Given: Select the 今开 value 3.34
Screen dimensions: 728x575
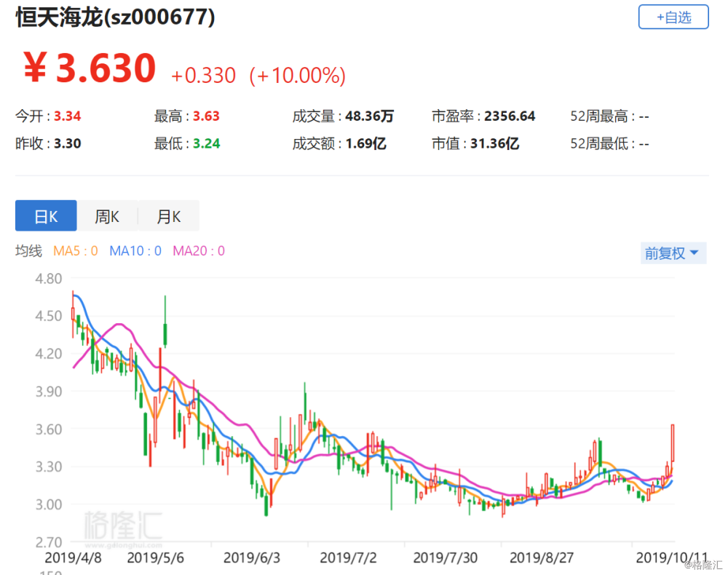Looking at the screenshot, I should [x=67, y=116].
